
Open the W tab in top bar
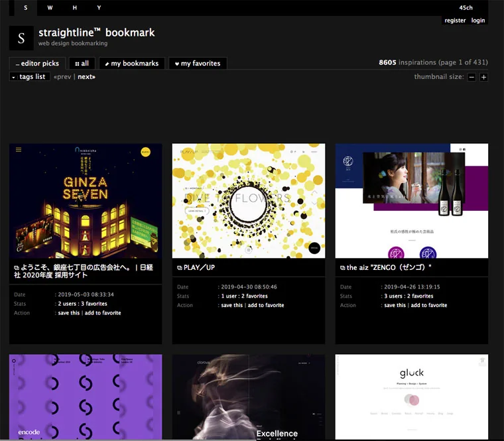50,8
